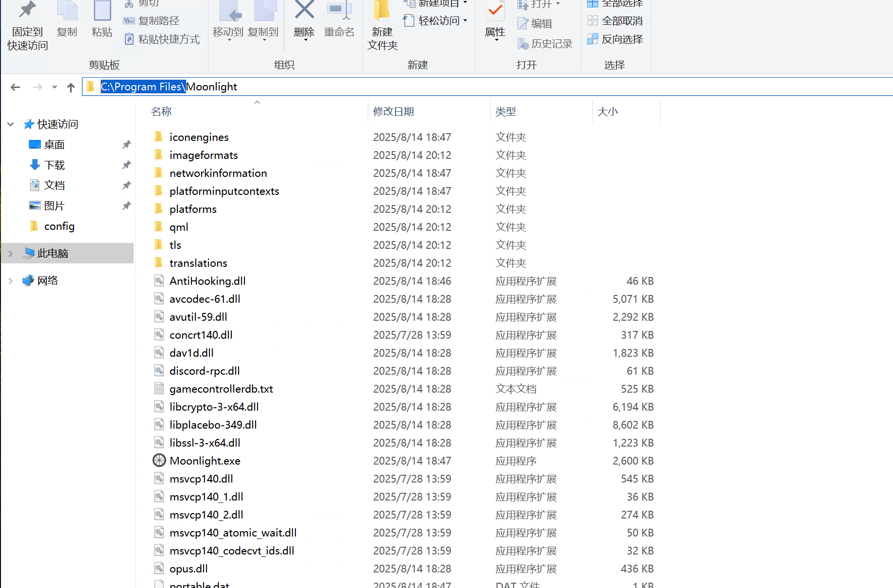The image size is (893, 588).
Task: Click the Paste Shortcut (粘贴快捷方式) icon
Action: tap(129, 39)
